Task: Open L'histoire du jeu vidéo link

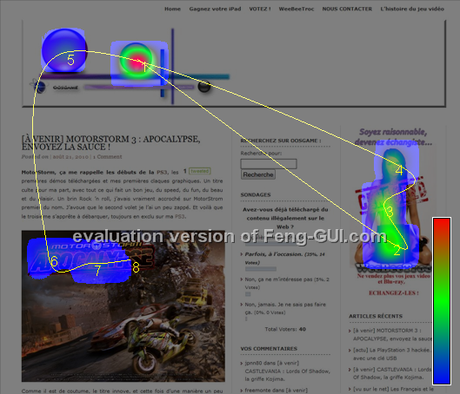Action: (x=412, y=9)
